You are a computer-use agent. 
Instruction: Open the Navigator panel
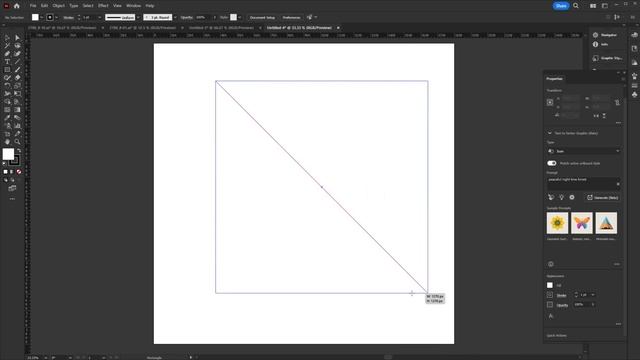(x=605, y=35)
